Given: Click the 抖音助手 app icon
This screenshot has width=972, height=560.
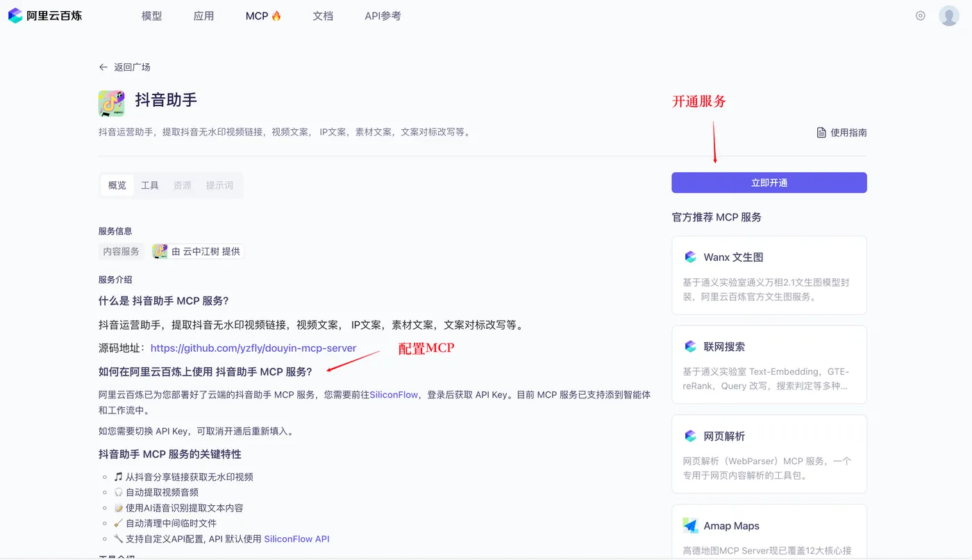Looking at the screenshot, I should 111,103.
